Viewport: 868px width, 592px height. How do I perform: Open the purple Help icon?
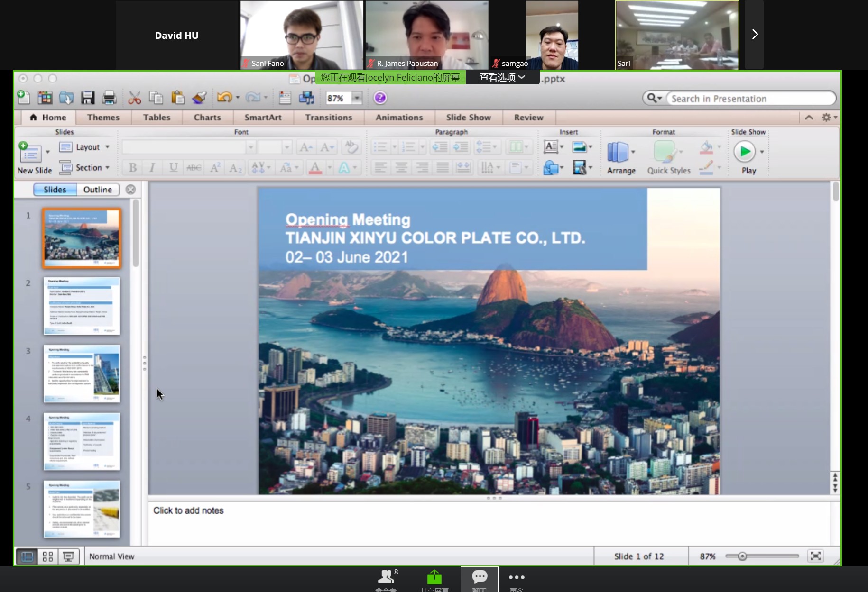380,98
